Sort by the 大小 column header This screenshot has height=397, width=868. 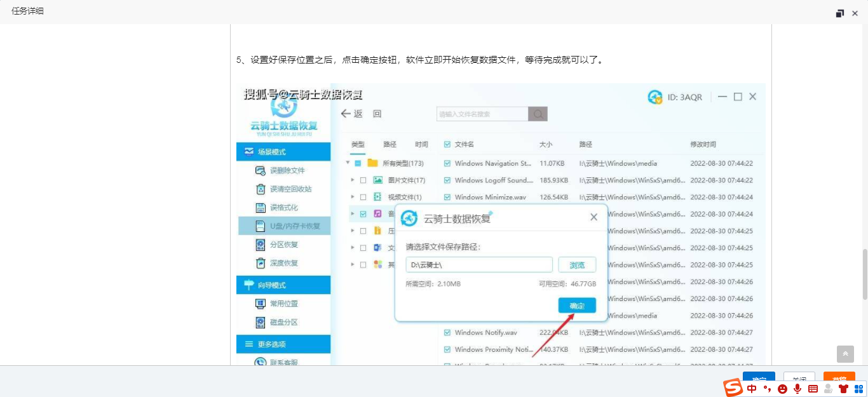click(x=546, y=144)
